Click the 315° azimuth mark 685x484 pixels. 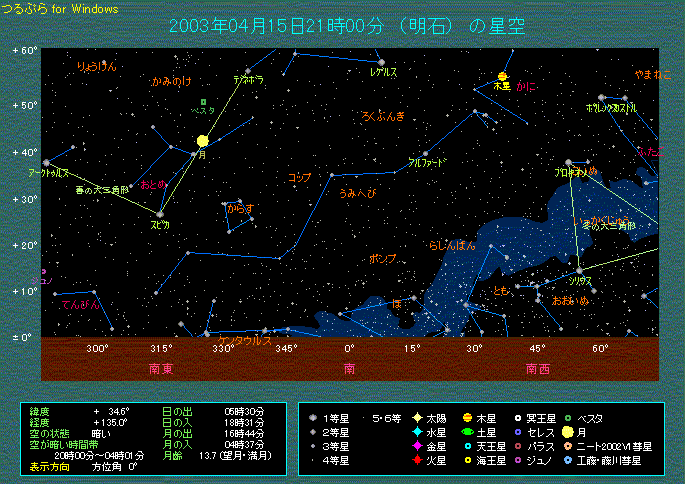click(x=161, y=349)
